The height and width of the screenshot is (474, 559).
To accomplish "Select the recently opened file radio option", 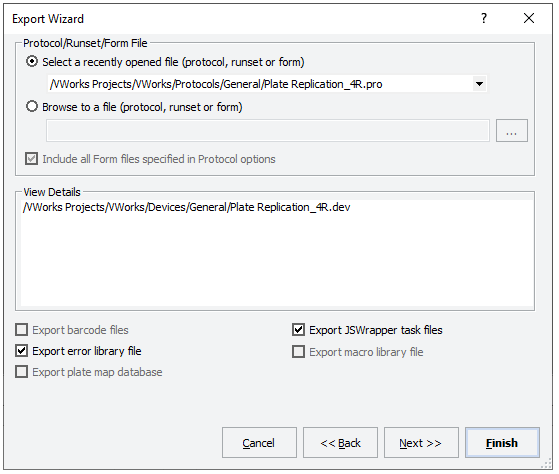I will [x=32, y=62].
